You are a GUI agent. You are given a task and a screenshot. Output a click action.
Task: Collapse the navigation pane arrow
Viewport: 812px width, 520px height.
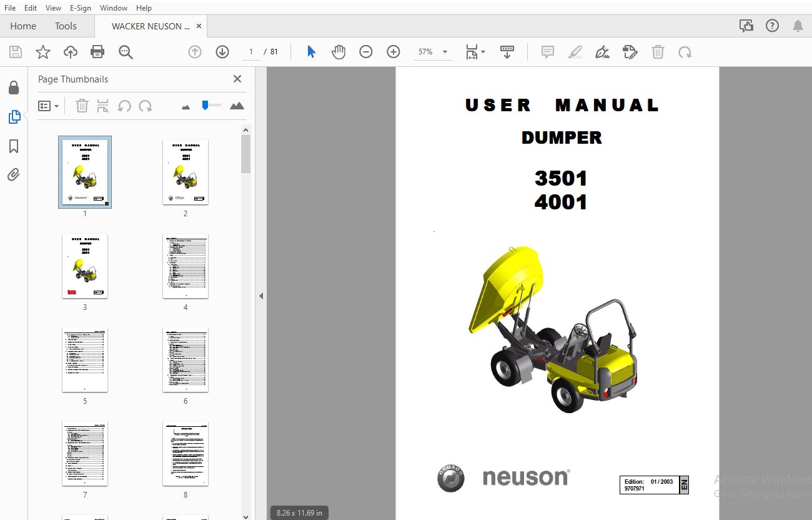261,296
